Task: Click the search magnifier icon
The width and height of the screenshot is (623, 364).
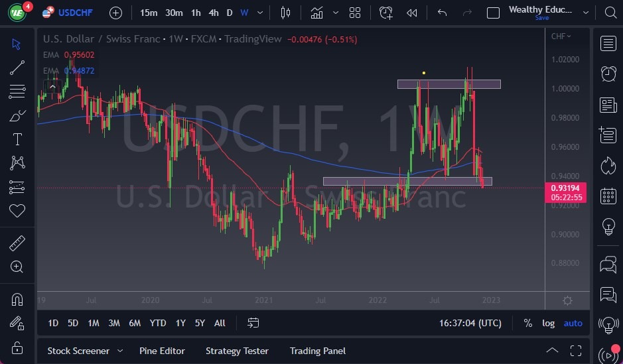Action: 610,13
